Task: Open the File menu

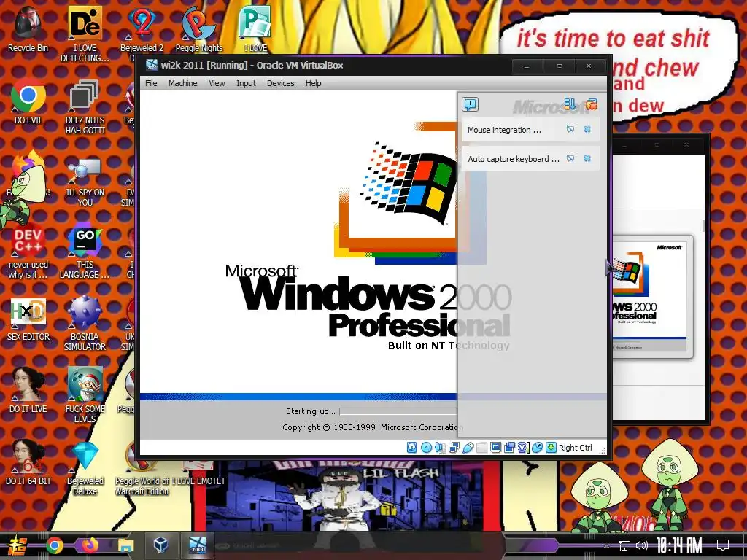Action: 151,83
